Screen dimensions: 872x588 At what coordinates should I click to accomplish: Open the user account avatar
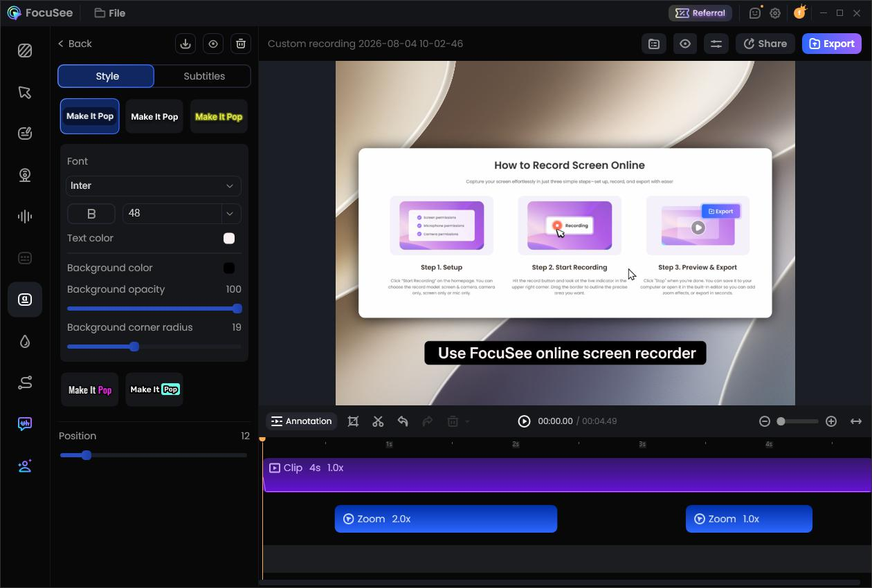(x=800, y=12)
